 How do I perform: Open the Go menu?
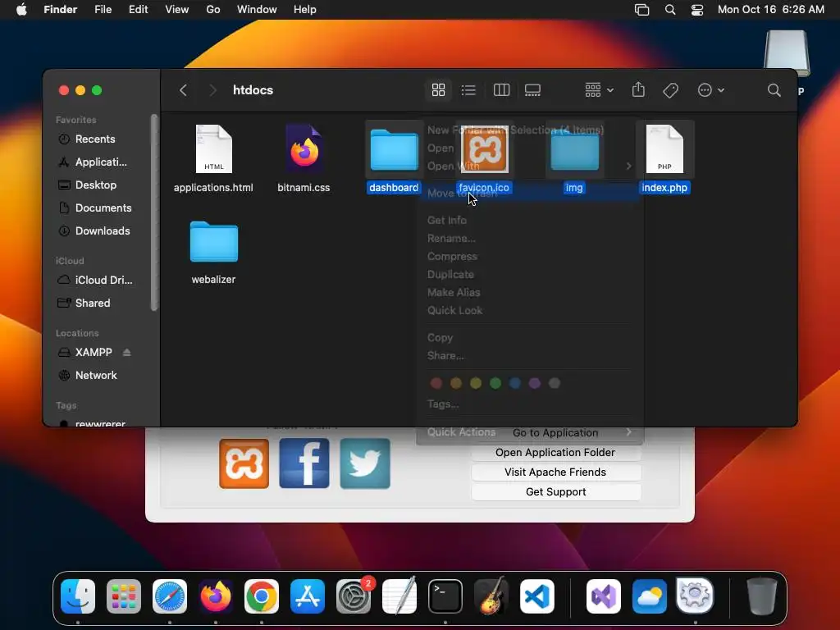[x=212, y=10]
